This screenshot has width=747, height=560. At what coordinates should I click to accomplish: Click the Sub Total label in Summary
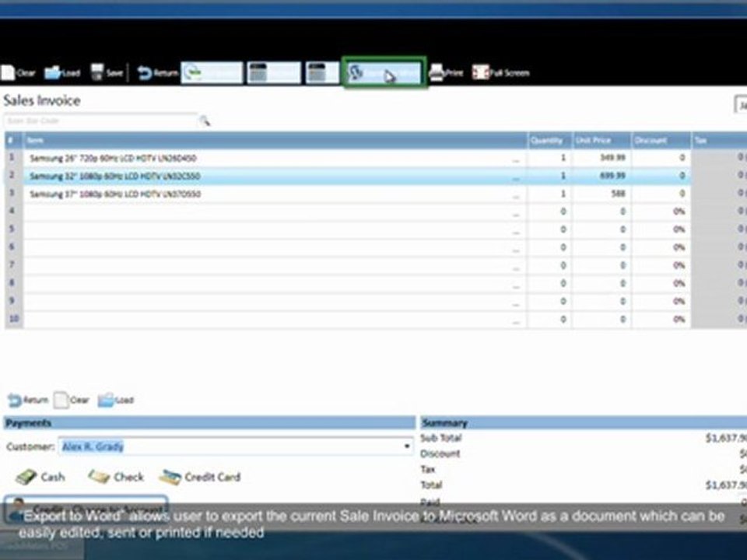(x=440, y=438)
